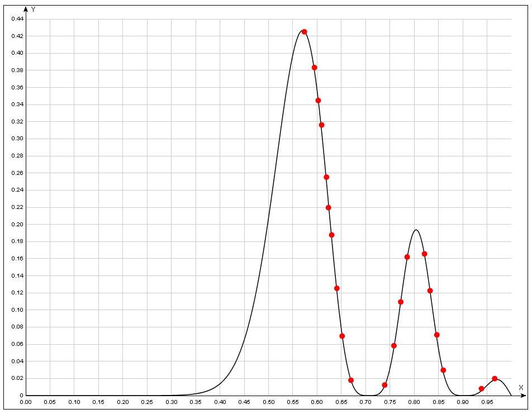532x414 pixels.
Task: Select the 0.44 tick label on the Y axis
Action: 17,19
